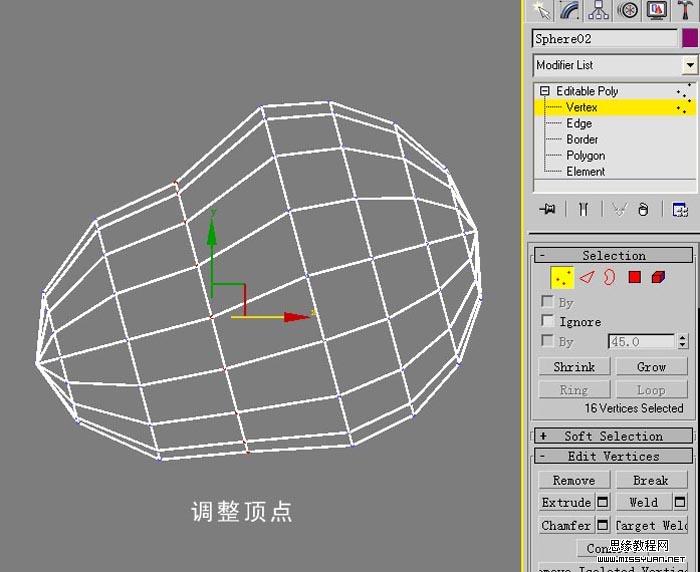Click the Shrink button
The height and width of the screenshot is (572, 700).
(x=574, y=367)
